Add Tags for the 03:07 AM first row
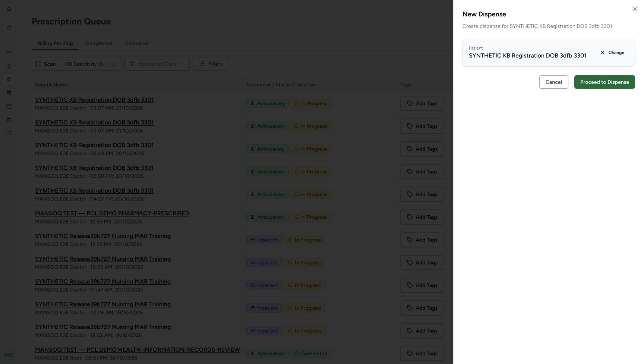Viewport: 644px width, 364px height. coord(422,104)
